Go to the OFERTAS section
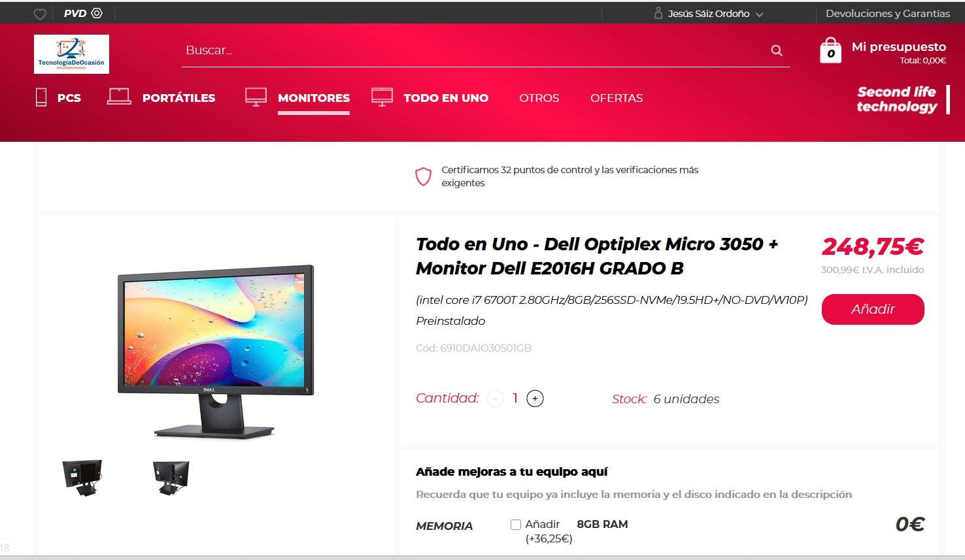The width and height of the screenshot is (965, 560). click(x=617, y=98)
